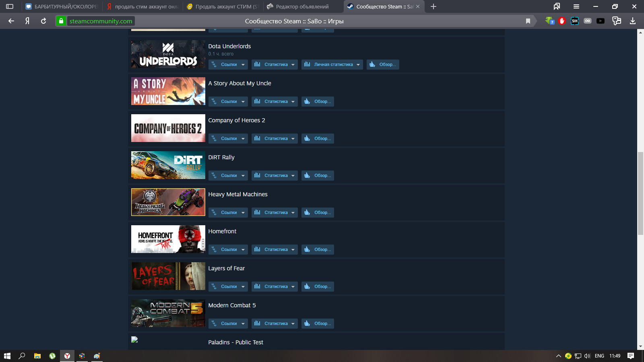The height and width of the screenshot is (362, 644).
Task: Click Обзор button for Modern Combat 5
Action: [x=318, y=323]
